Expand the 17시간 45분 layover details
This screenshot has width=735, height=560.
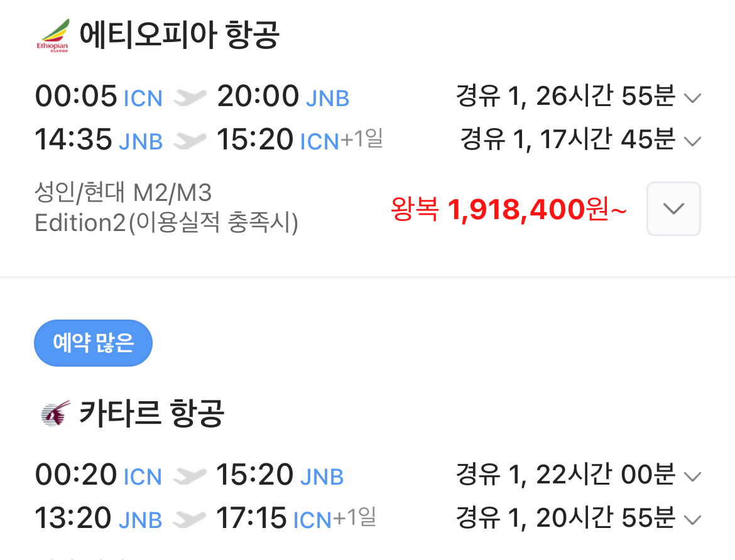pyautogui.click(x=692, y=141)
